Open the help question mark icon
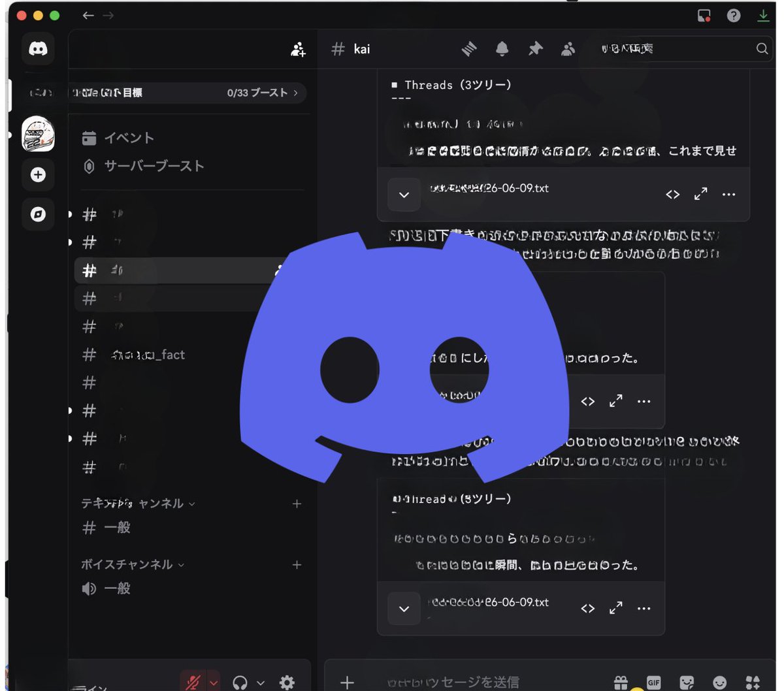Screen dimensions: 784x691 pos(734,15)
